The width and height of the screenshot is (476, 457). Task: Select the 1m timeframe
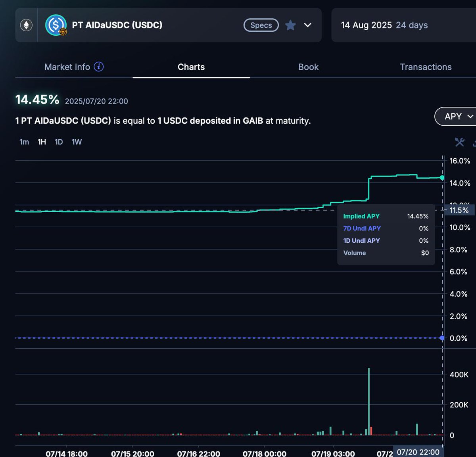click(x=24, y=142)
